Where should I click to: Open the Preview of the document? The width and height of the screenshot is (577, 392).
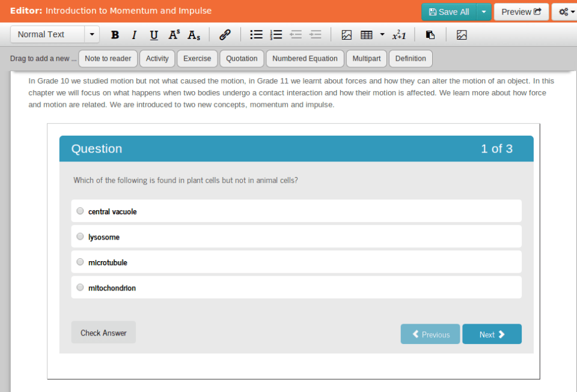click(521, 12)
